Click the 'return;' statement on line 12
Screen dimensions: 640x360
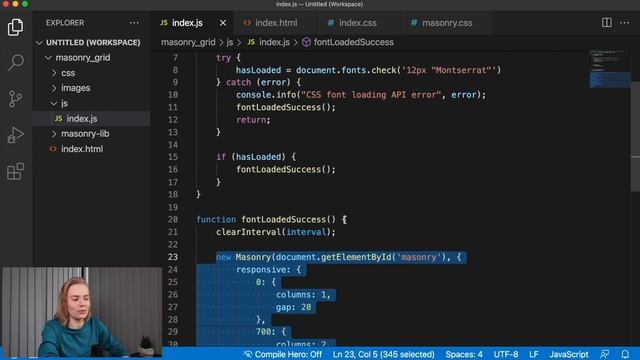point(253,120)
